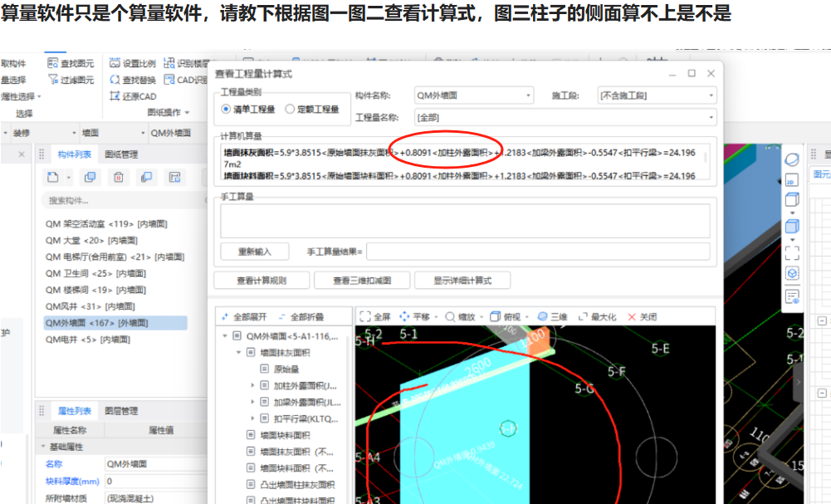The height and width of the screenshot is (504, 831).
Task: Expand the 扣平行梁 tree node
Action: coord(252,418)
